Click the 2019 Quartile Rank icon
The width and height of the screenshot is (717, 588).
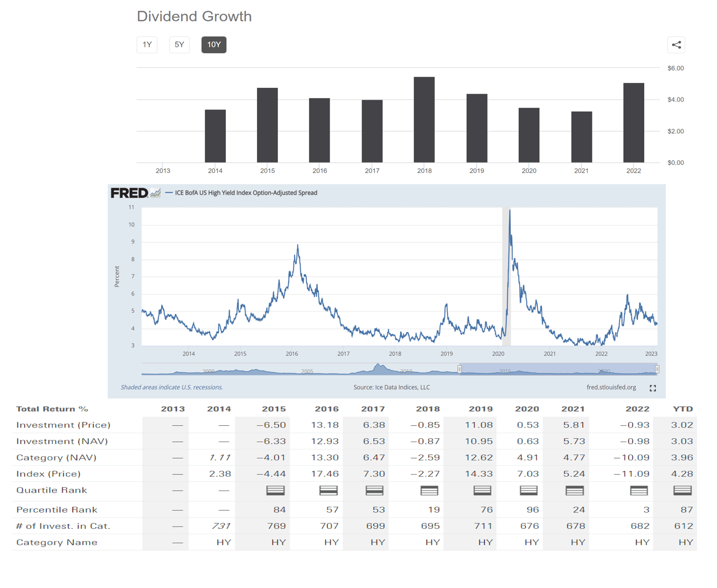click(x=481, y=491)
